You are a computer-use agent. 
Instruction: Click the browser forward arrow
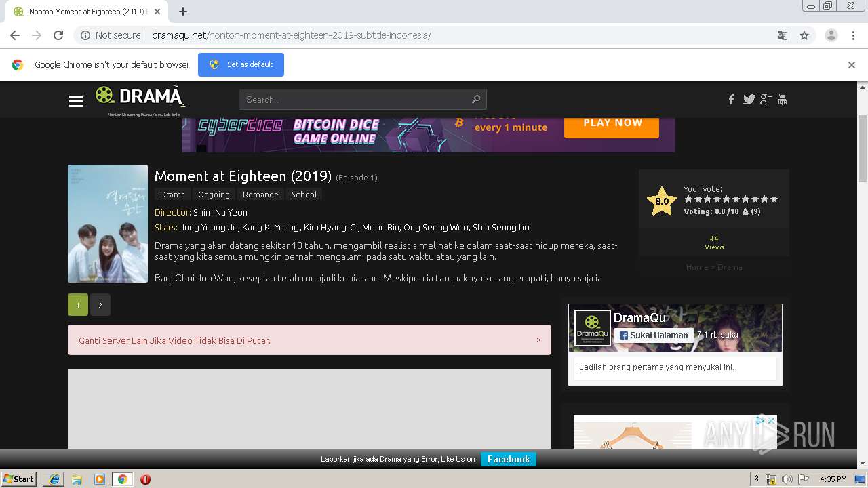[x=37, y=35]
